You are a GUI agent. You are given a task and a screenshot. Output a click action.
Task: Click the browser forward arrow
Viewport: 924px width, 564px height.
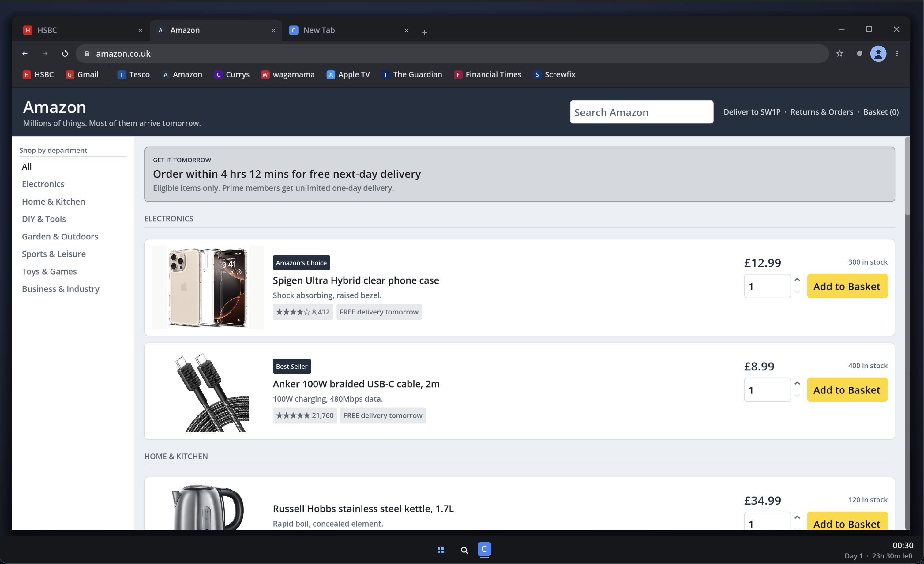[x=45, y=54]
